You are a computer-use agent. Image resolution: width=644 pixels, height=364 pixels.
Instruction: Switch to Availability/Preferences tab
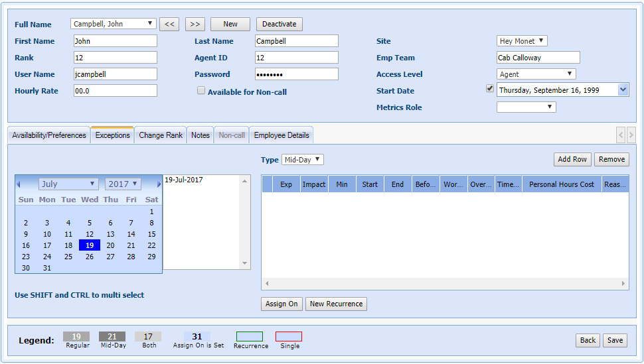pyautogui.click(x=49, y=135)
